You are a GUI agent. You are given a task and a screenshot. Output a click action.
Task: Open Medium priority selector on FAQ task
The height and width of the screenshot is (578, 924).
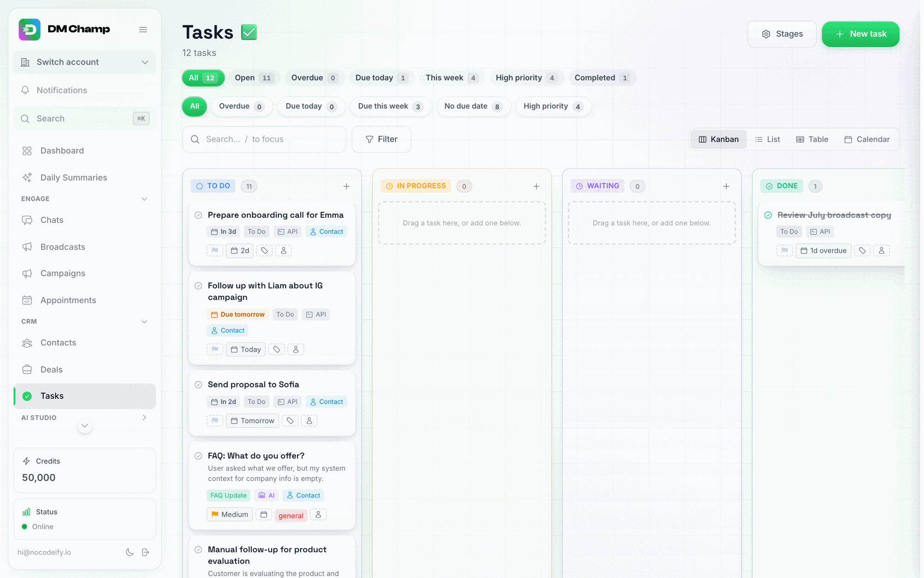tap(230, 515)
